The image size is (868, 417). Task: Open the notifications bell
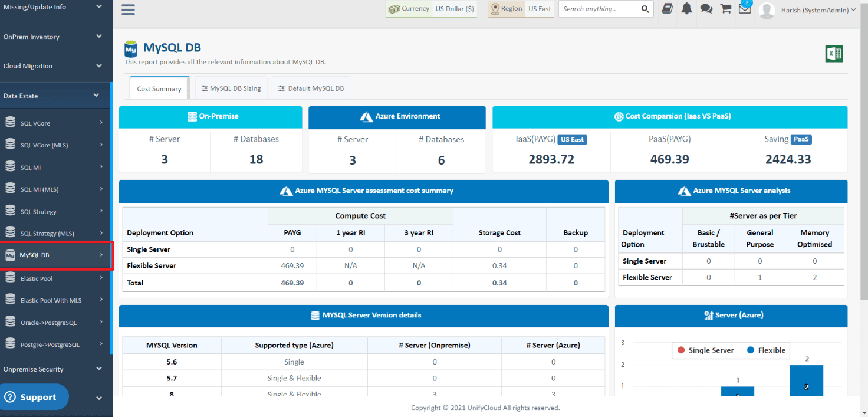coord(686,9)
